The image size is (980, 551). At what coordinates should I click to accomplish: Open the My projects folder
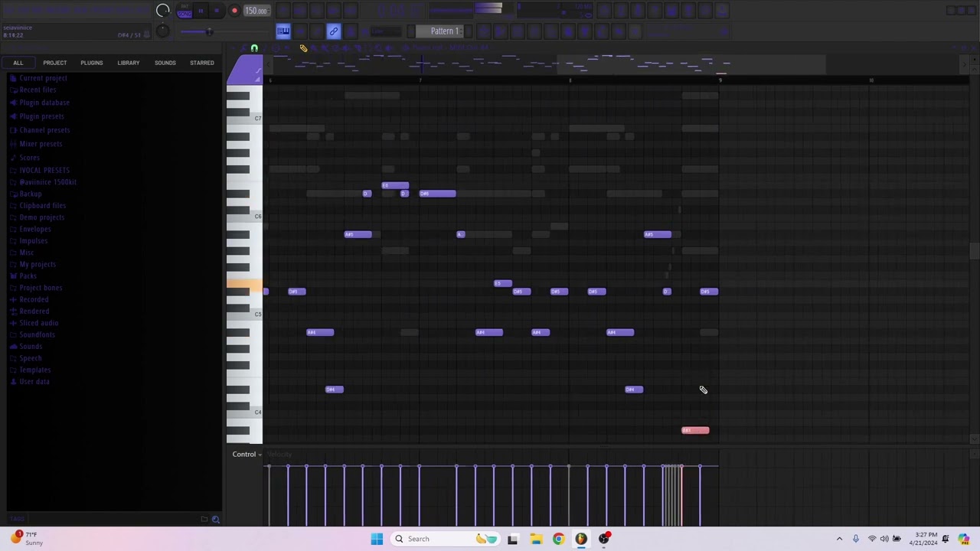point(38,264)
